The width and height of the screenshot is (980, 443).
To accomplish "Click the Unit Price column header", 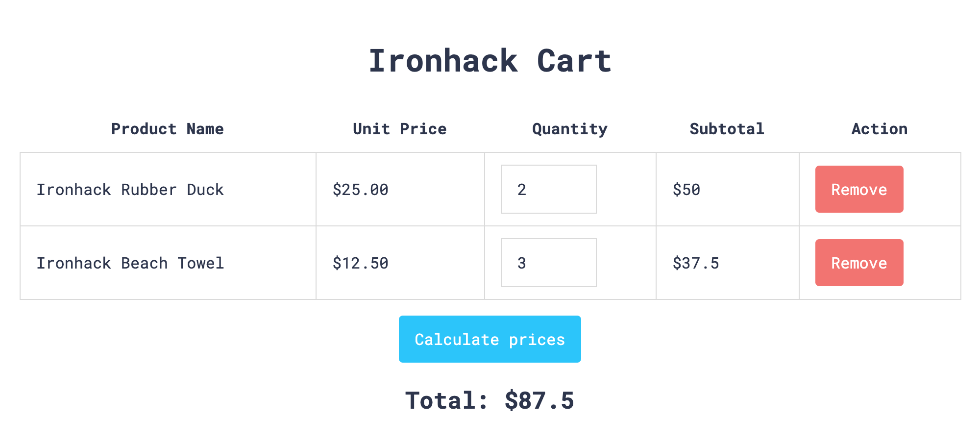I will (400, 129).
